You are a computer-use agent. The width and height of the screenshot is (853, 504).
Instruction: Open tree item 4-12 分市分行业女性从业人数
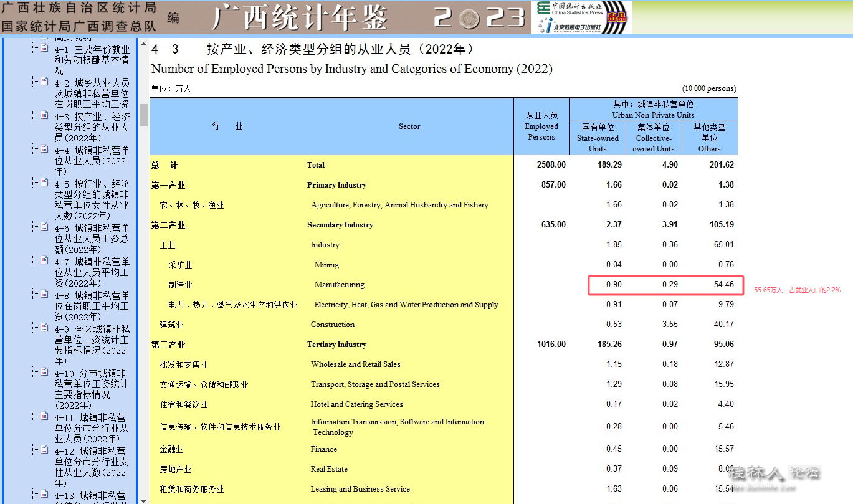click(x=92, y=467)
